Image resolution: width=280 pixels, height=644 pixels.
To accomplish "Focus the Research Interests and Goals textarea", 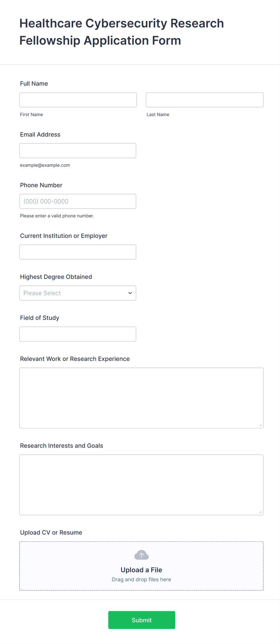I will pyautogui.click(x=141, y=485).
